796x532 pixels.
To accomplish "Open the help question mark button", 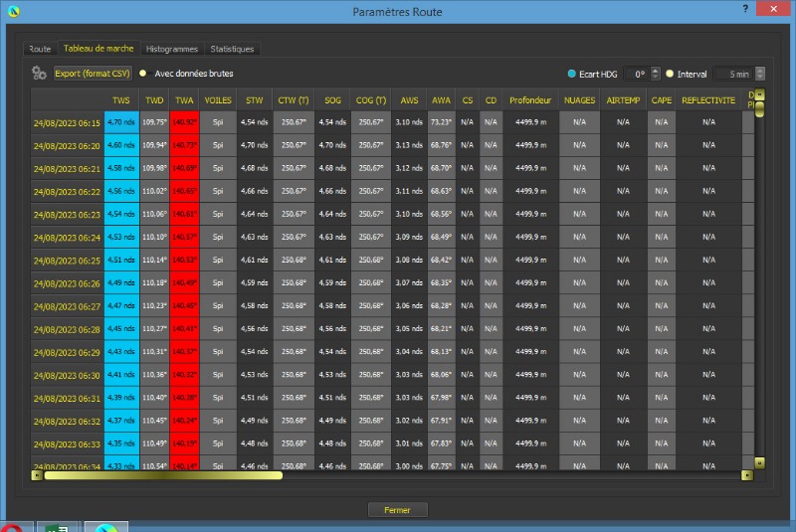I will 744,9.
